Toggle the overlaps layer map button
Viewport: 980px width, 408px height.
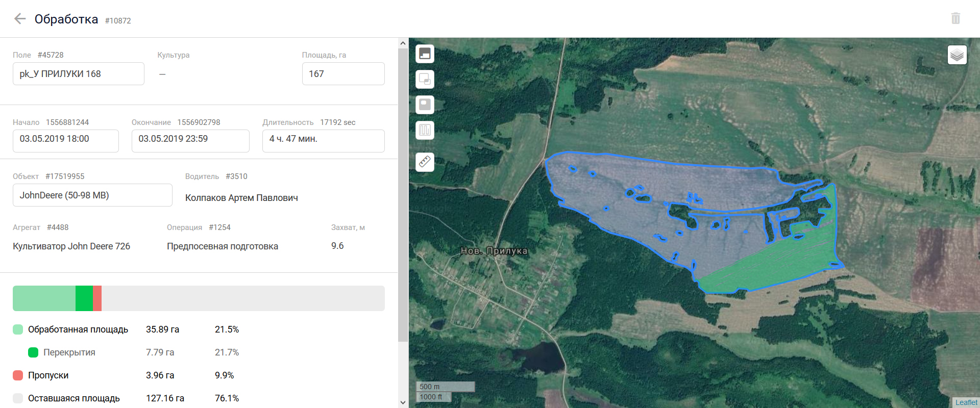425,79
